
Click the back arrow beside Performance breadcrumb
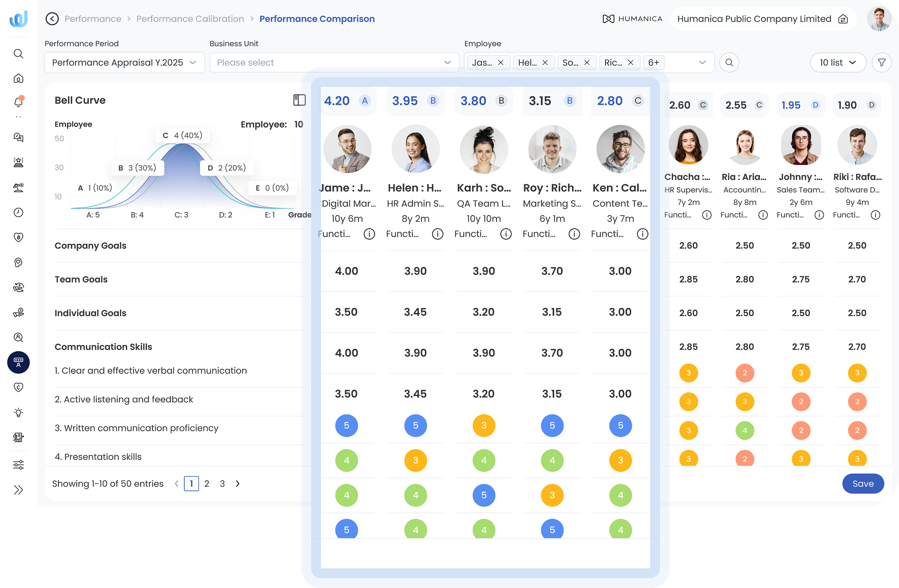pyautogui.click(x=52, y=19)
